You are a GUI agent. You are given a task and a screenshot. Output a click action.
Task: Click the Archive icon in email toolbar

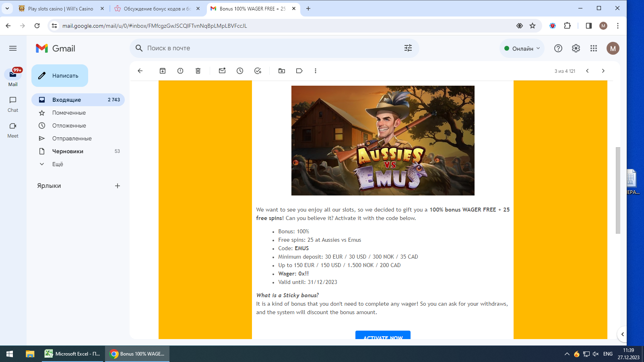pos(163,71)
